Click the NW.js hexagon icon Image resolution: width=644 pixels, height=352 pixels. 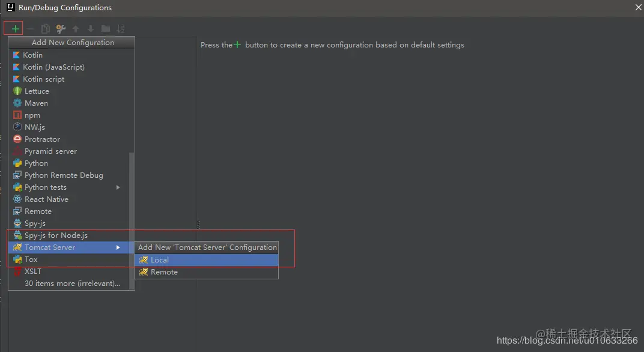[x=17, y=127]
